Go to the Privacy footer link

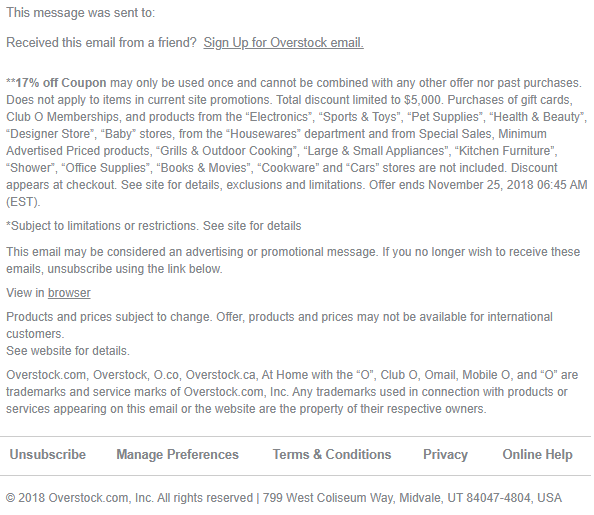coord(446,454)
